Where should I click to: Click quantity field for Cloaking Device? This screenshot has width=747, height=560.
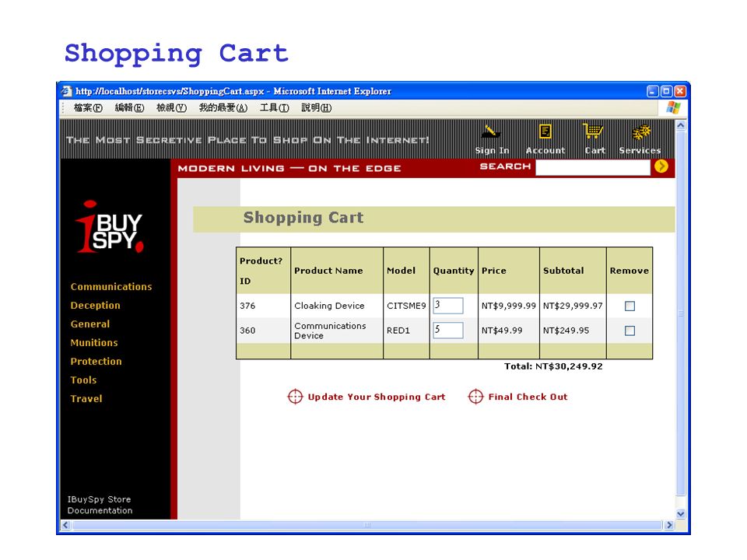click(x=448, y=305)
